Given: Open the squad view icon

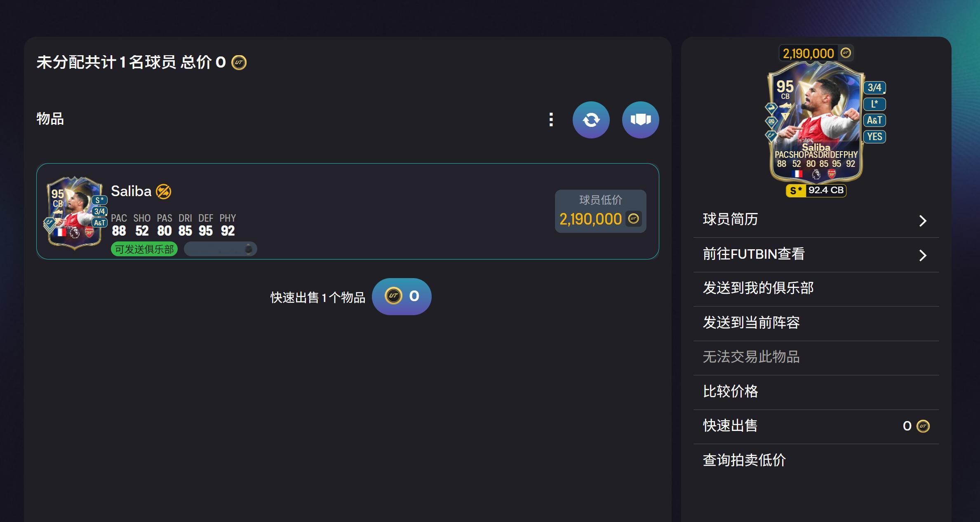Looking at the screenshot, I should (640, 119).
